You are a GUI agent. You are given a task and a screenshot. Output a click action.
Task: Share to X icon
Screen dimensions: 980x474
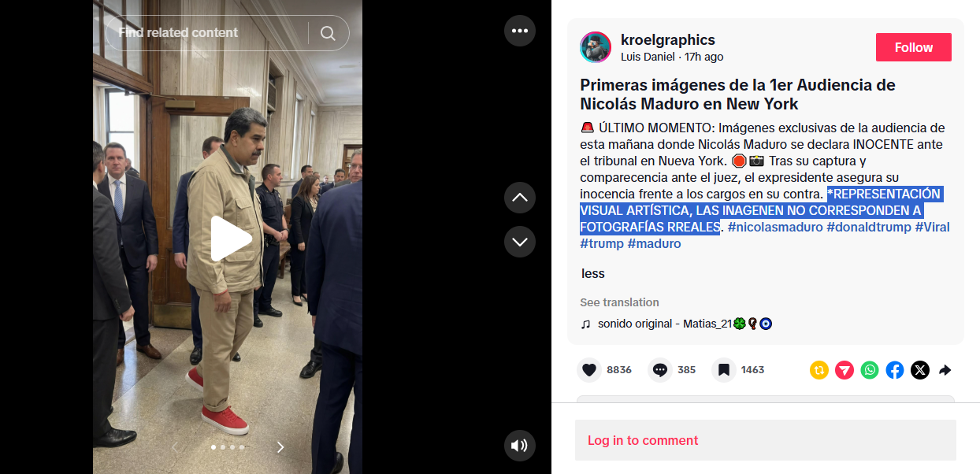[920, 370]
